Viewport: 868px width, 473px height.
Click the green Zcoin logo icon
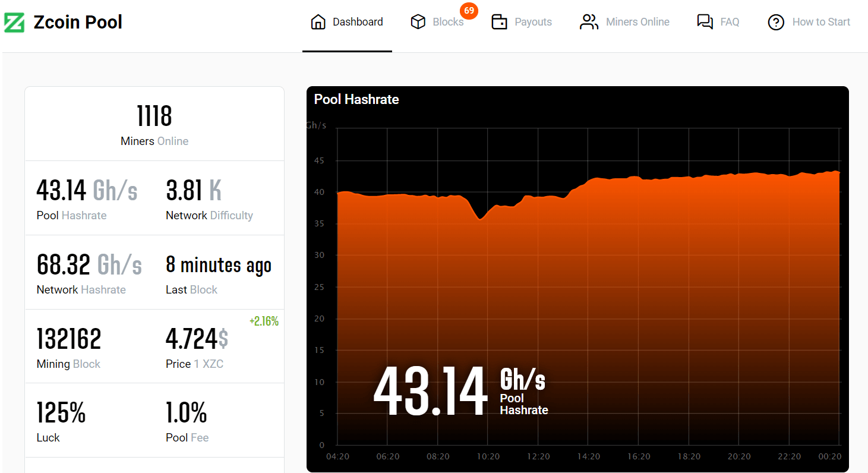click(x=14, y=23)
